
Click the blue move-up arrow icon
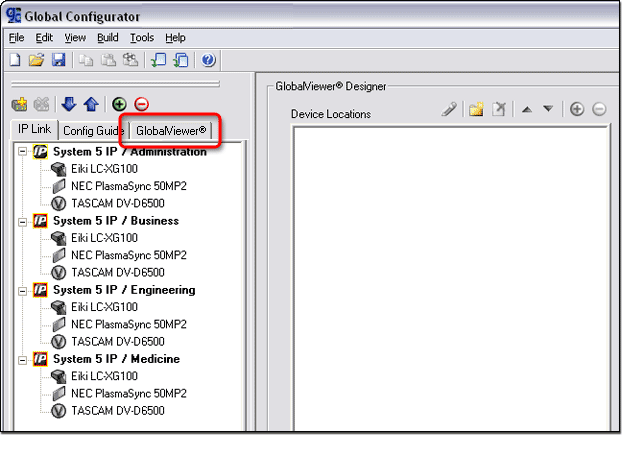tap(91, 104)
